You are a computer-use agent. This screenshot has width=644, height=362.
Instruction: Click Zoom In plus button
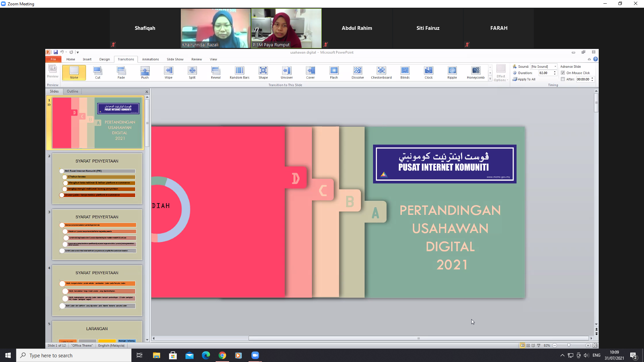588,346
